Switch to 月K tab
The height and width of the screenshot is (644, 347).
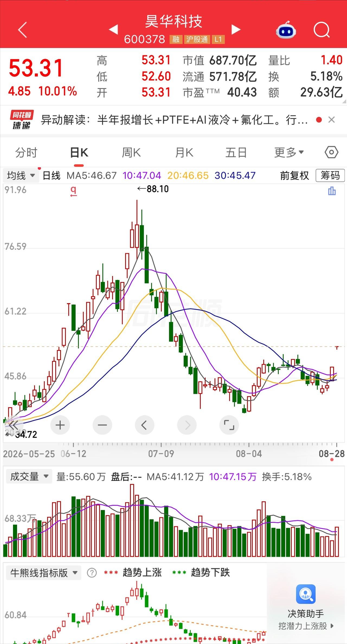(184, 153)
